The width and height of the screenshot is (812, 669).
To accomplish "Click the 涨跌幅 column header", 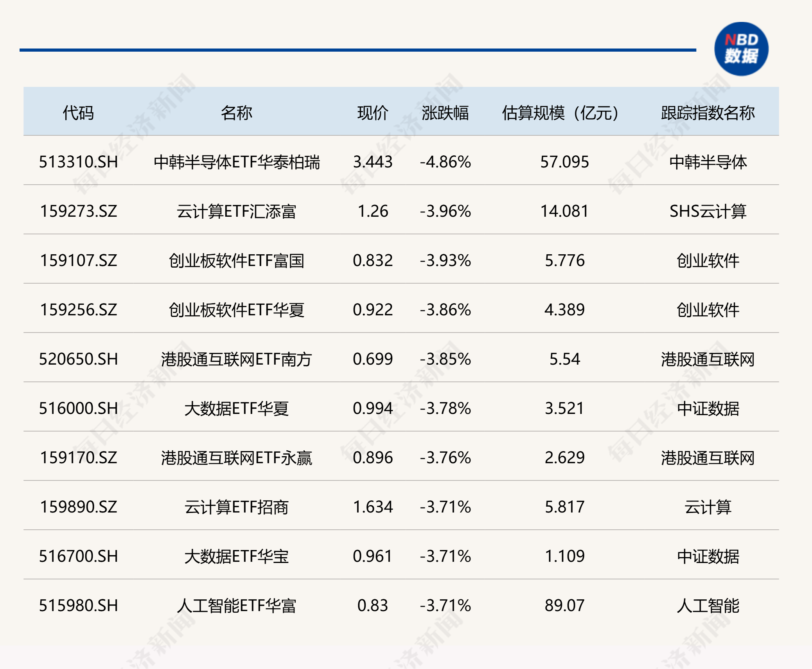I will pyautogui.click(x=445, y=113).
